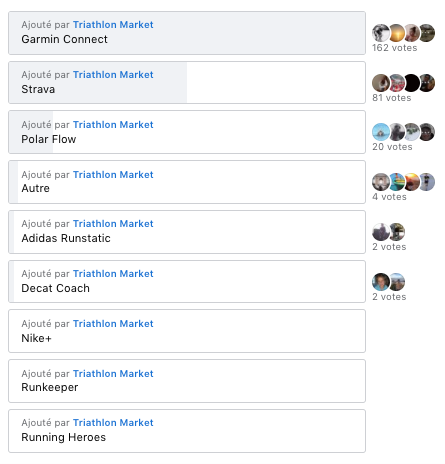Open Triathlon Market link above Running Heroes

(x=113, y=423)
